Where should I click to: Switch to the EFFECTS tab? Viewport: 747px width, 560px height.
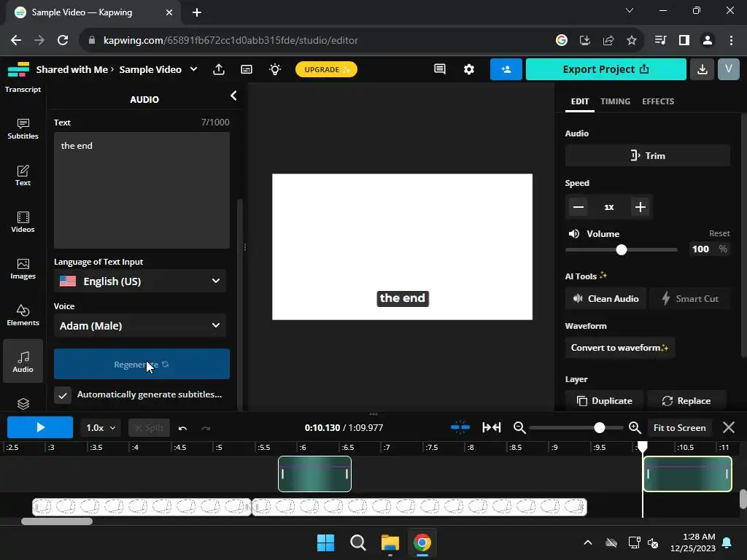click(x=658, y=101)
